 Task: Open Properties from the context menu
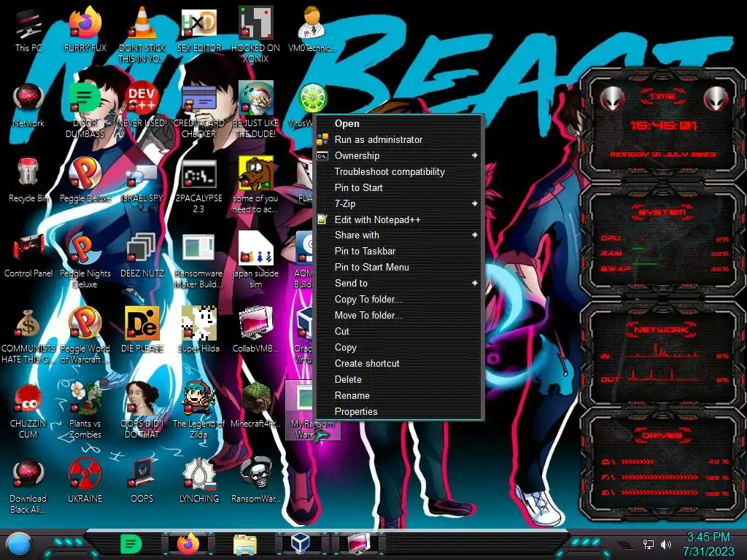pyautogui.click(x=399, y=411)
